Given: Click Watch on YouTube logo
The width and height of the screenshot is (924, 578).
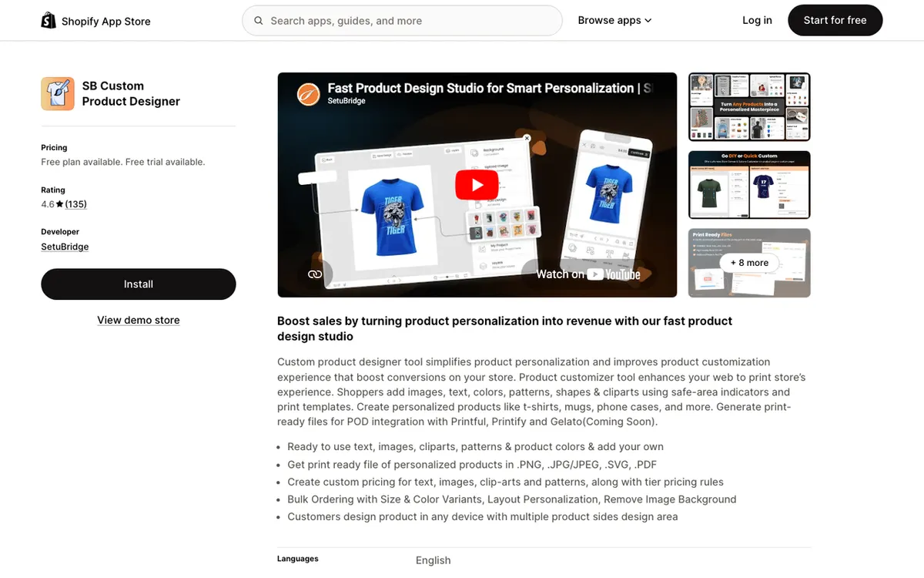Looking at the screenshot, I should (x=589, y=274).
